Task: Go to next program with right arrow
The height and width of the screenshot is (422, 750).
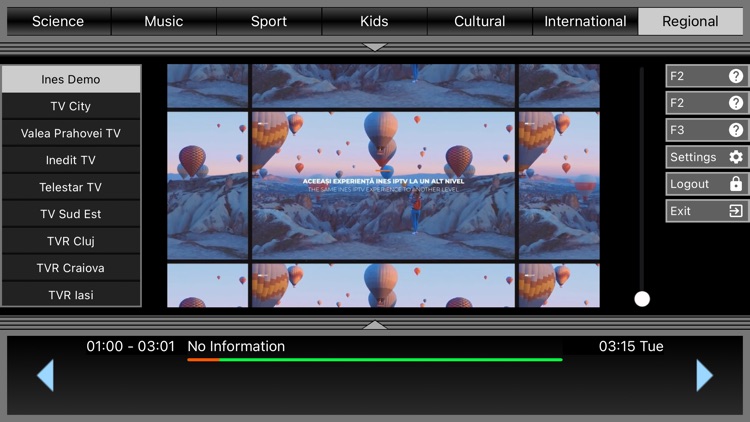Action: pyautogui.click(x=705, y=376)
